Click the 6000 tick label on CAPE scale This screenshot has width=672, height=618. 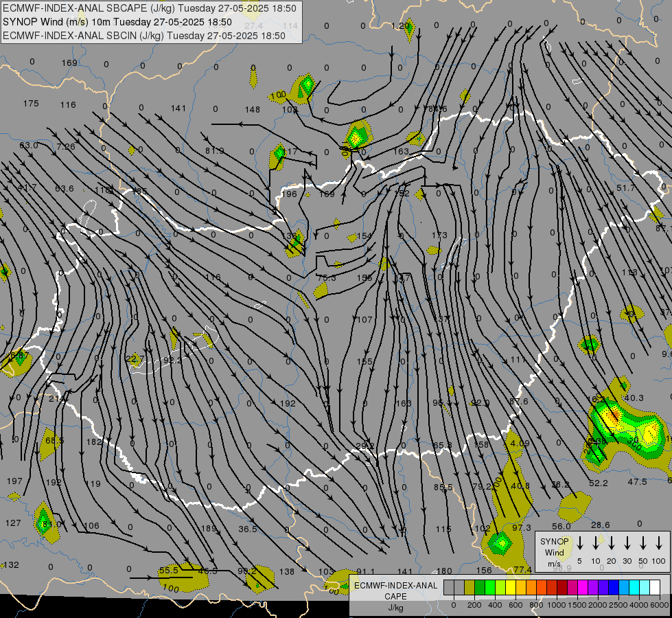click(x=660, y=605)
